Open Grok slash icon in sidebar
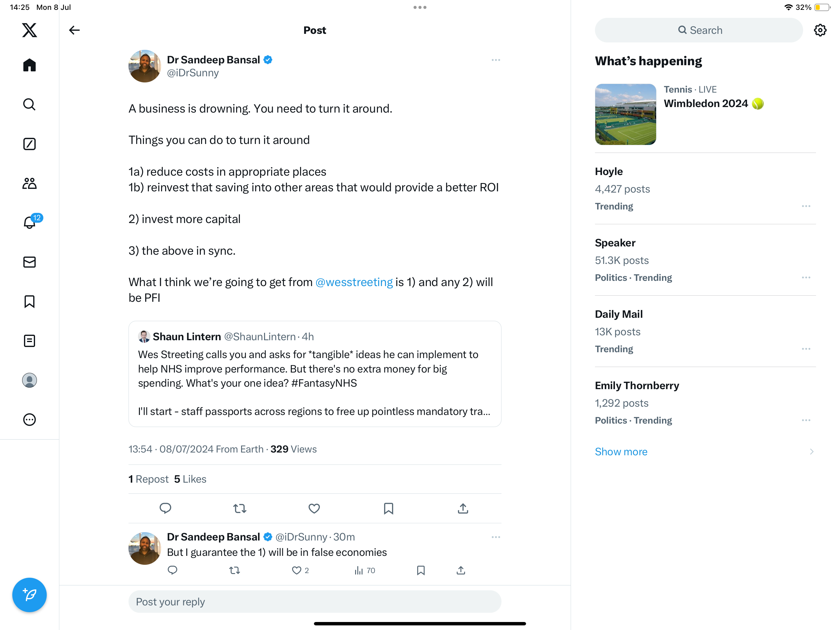This screenshot has height=630, width=840. (x=30, y=144)
